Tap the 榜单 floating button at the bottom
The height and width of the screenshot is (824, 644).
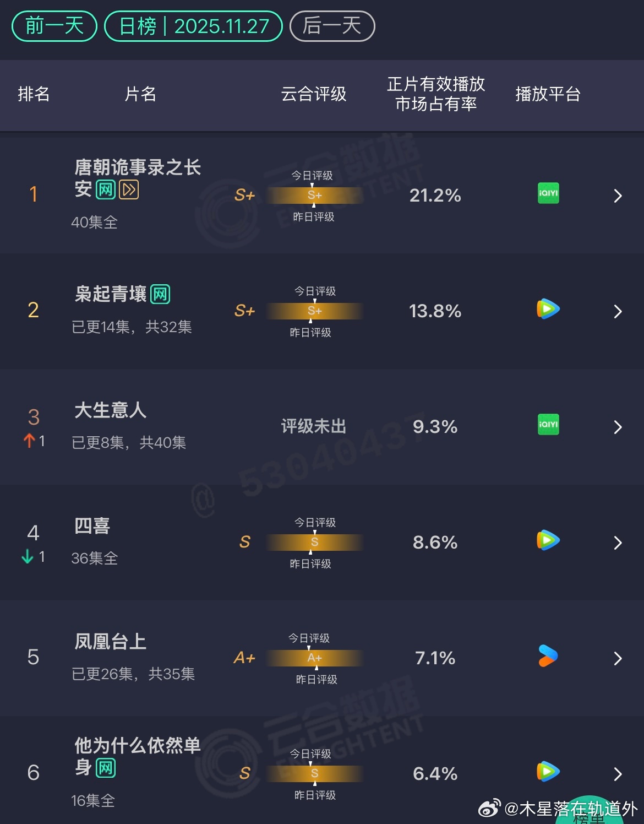[x=589, y=812]
